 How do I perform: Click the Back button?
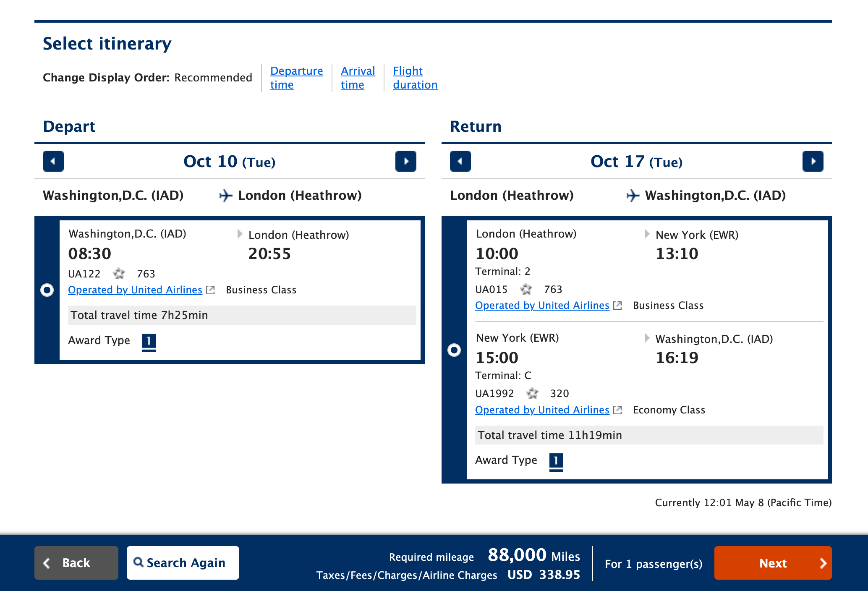76,563
